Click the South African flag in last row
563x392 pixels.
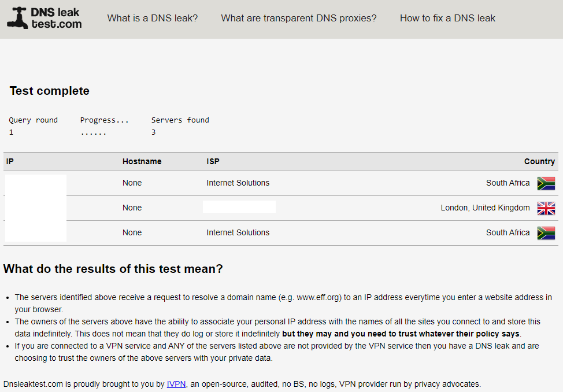[x=546, y=233]
